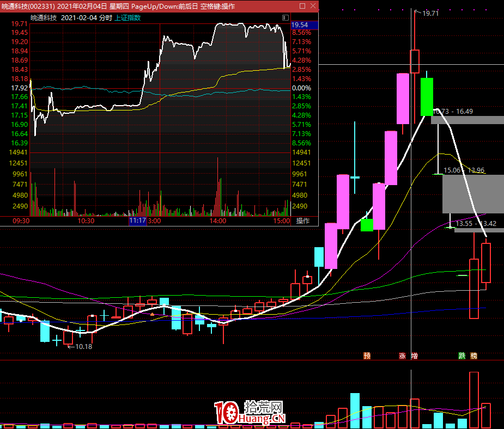504x429 pixels.
Task: Select the 11:17 time marker on axis
Action: pyautogui.click(x=137, y=221)
